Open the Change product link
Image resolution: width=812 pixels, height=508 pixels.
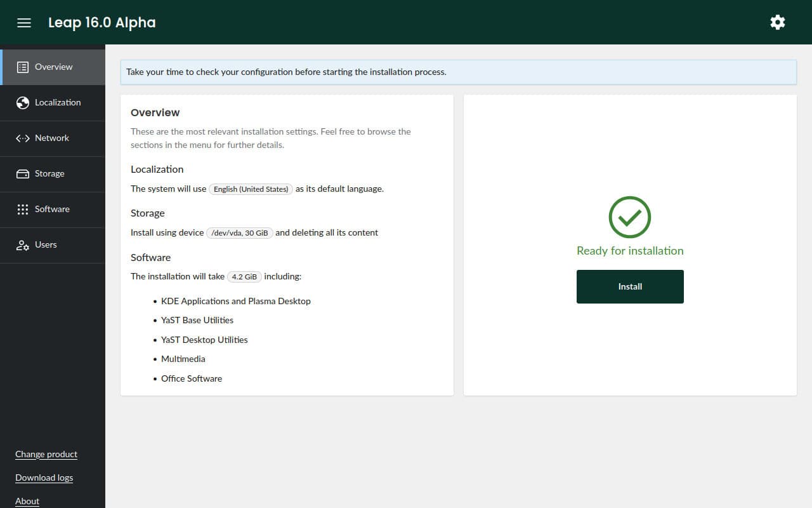[x=46, y=454]
